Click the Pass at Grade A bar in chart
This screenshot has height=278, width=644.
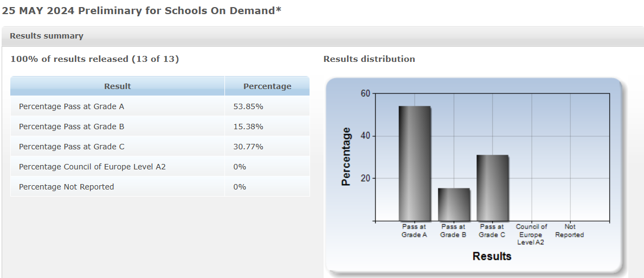coord(415,163)
